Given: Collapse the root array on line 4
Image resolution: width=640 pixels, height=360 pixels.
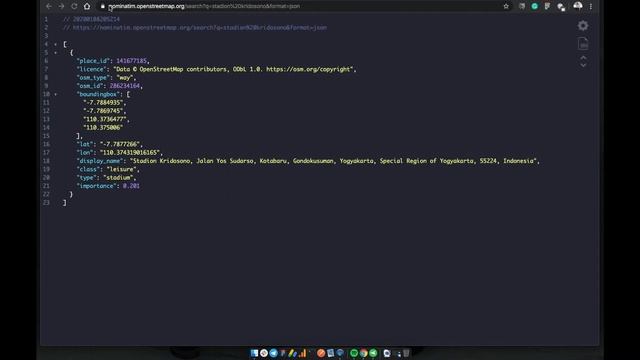Looking at the screenshot, I should coord(56,44).
